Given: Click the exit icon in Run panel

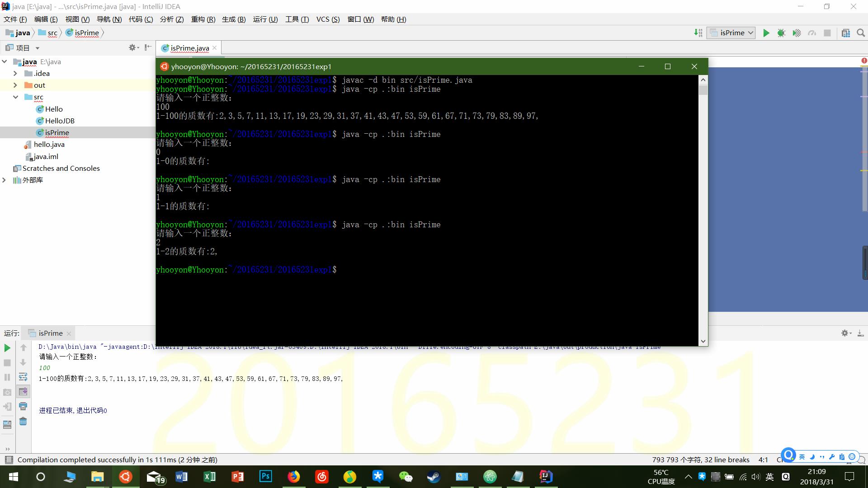Looking at the screenshot, I should click(7, 407).
